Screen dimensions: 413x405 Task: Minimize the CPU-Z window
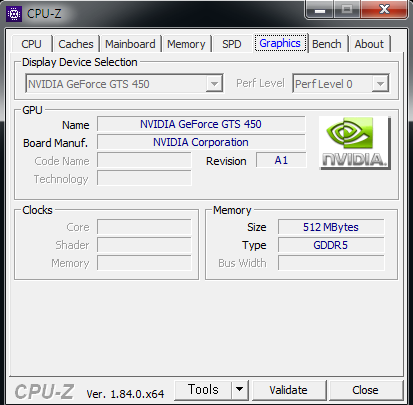click(320, 10)
